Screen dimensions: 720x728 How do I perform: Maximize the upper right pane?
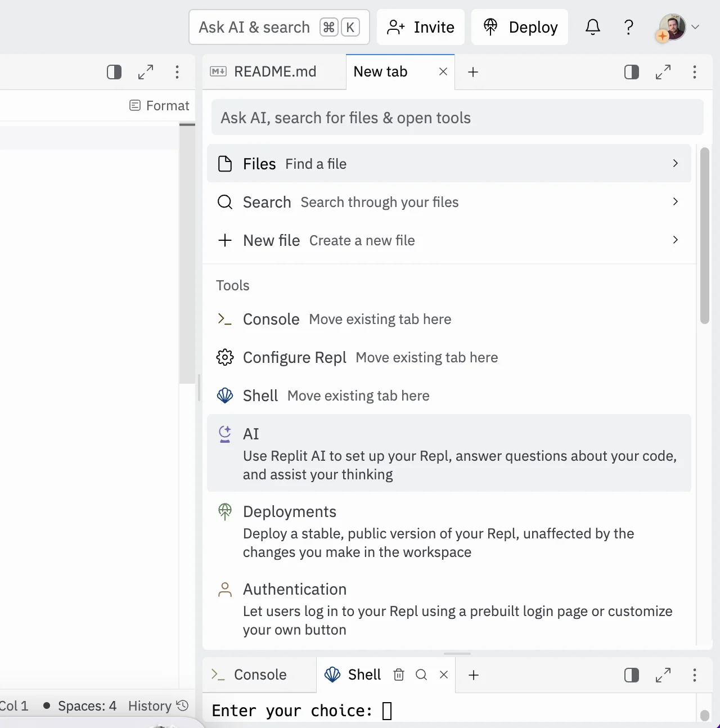pos(663,72)
